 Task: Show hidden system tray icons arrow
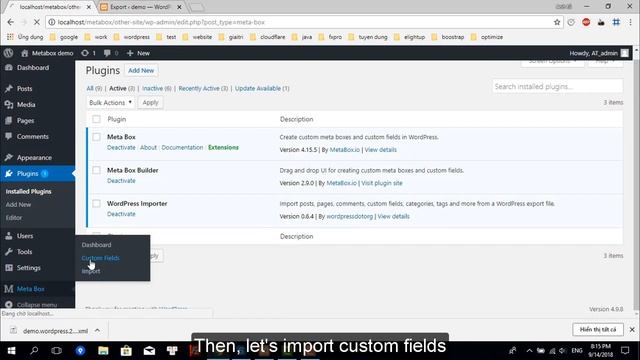[529, 350]
